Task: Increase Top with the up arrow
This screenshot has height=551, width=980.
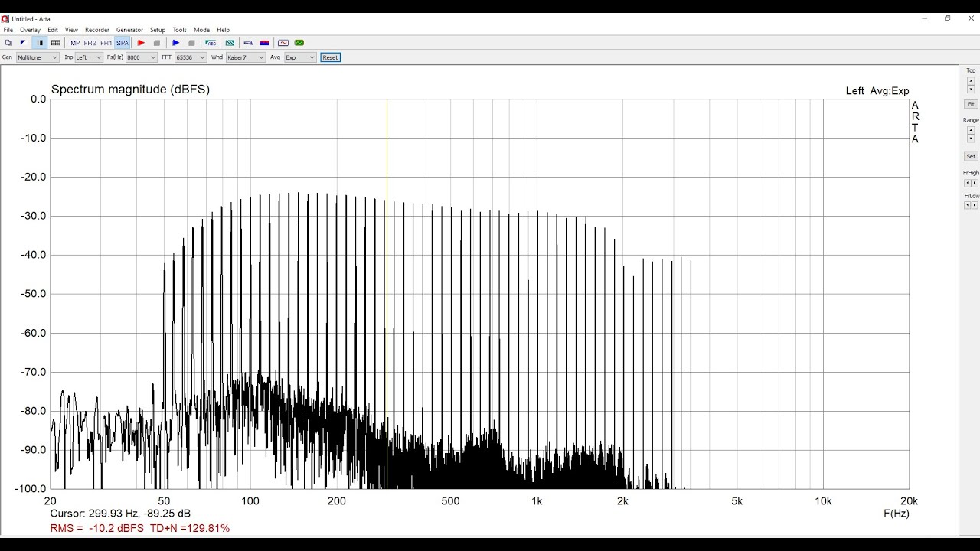Action: (971, 80)
